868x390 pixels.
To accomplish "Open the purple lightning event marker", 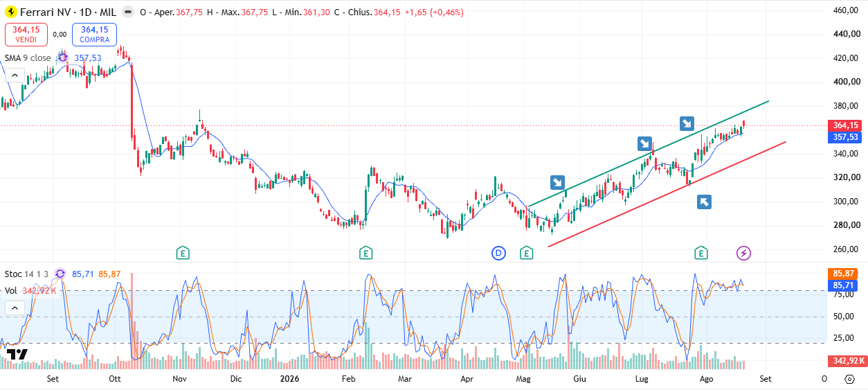I will pos(743,253).
